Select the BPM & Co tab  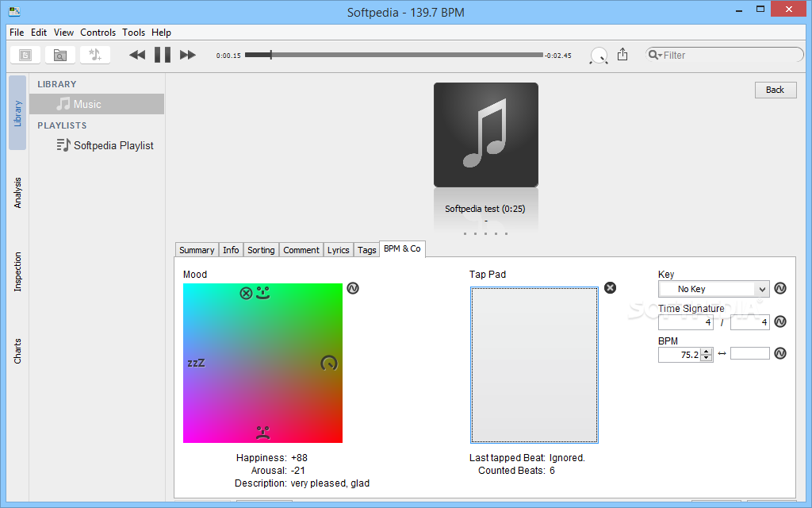coord(402,248)
